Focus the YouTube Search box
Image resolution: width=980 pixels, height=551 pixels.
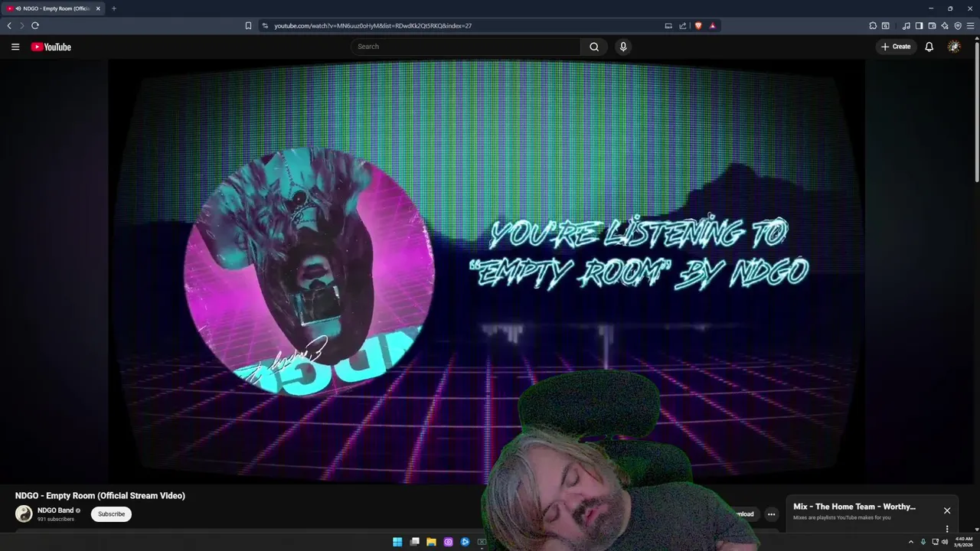(x=465, y=47)
